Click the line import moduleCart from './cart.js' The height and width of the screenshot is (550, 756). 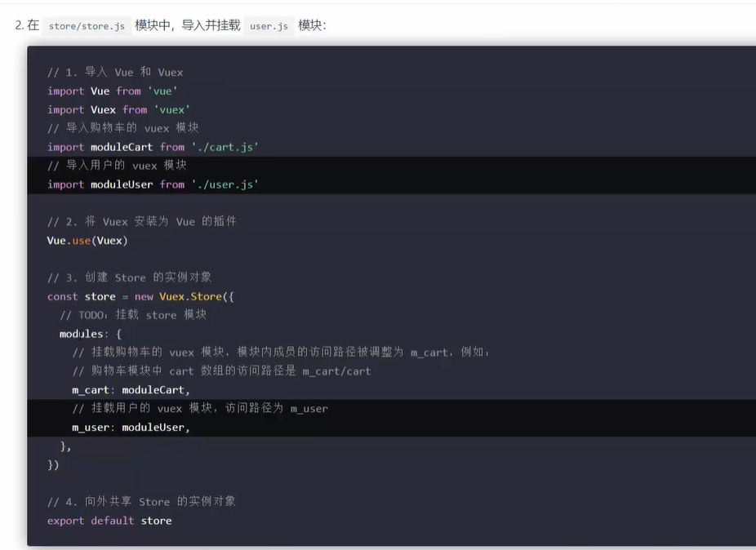click(153, 147)
